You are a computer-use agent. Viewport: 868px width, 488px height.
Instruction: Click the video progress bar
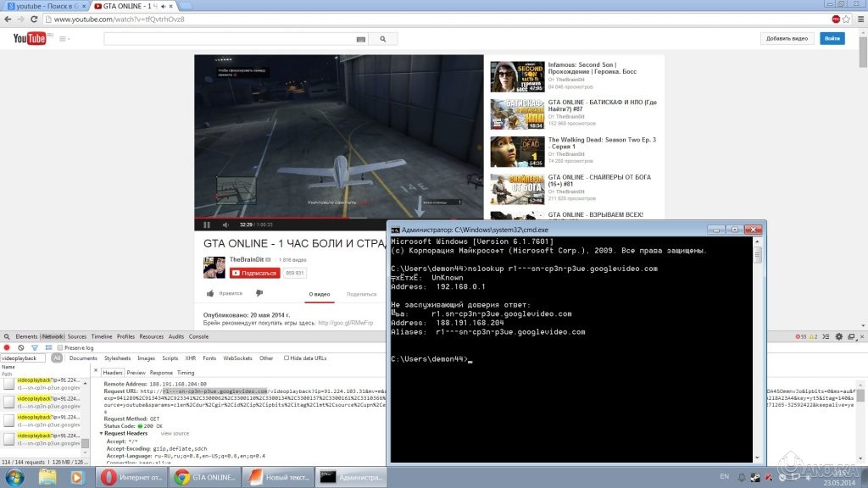[x=339, y=219]
